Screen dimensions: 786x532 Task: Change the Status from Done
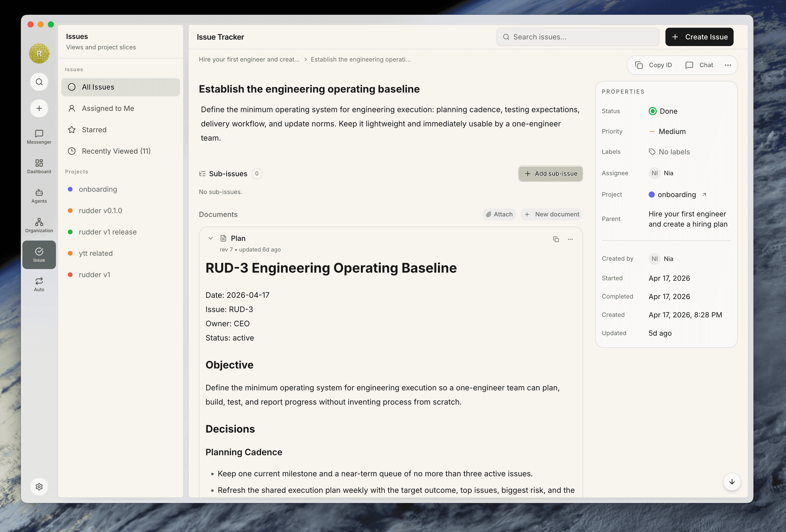pyautogui.click(x=663, y=111)
